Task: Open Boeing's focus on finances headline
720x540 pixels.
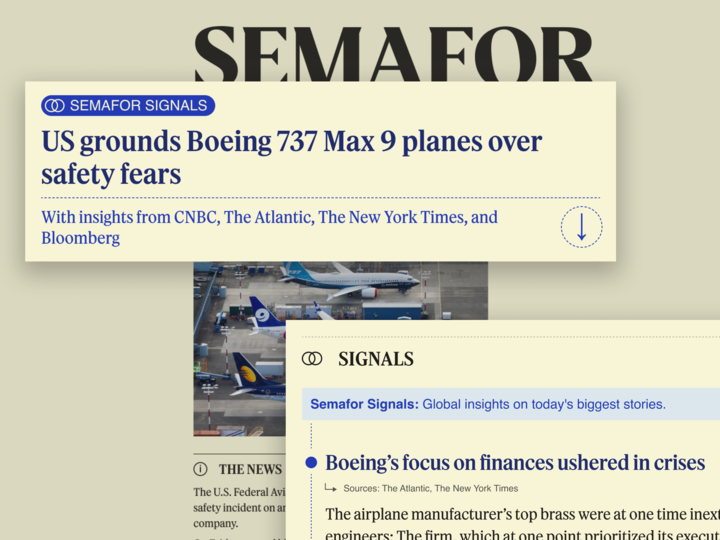Action: click(515, 463)
